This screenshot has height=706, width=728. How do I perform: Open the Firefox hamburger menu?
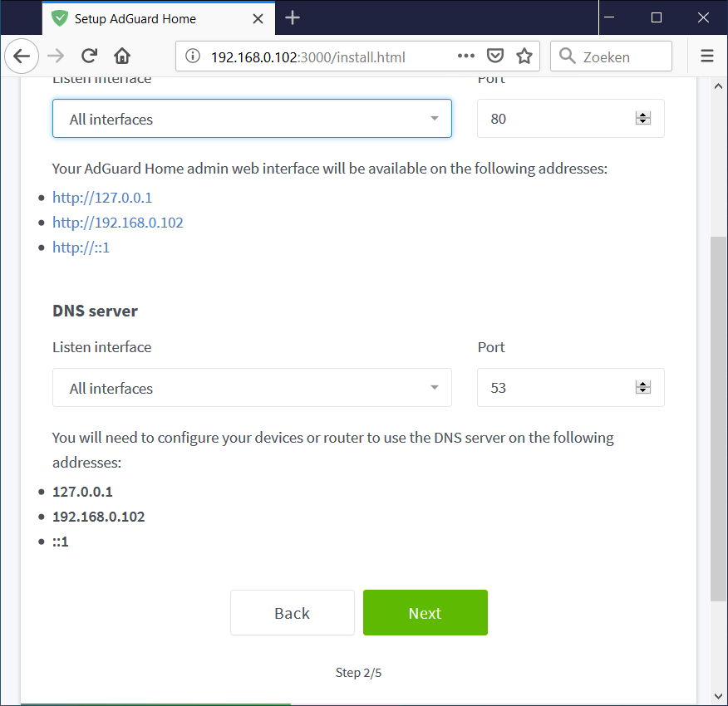[707, 56]
